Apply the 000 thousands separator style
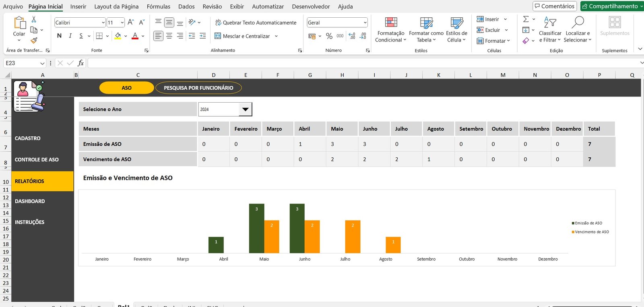Image resolution: width=644 pixels, height=307 pixels. (340, 36)
